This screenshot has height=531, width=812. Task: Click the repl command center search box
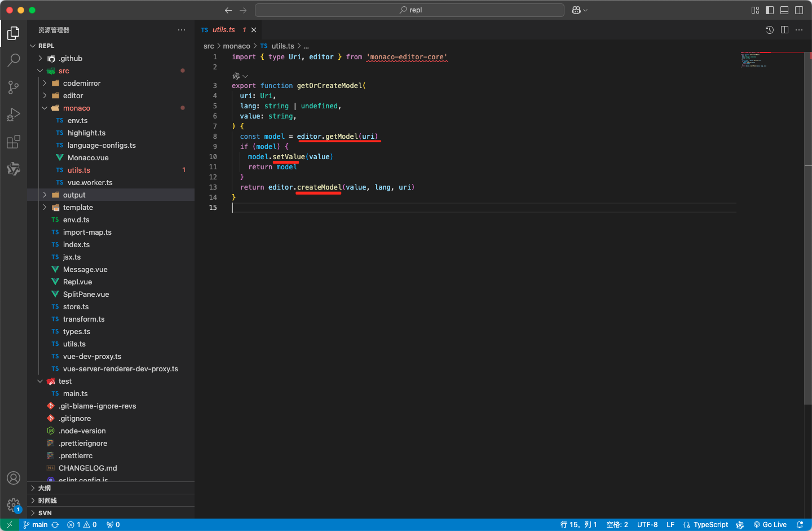tap(409, 10)
